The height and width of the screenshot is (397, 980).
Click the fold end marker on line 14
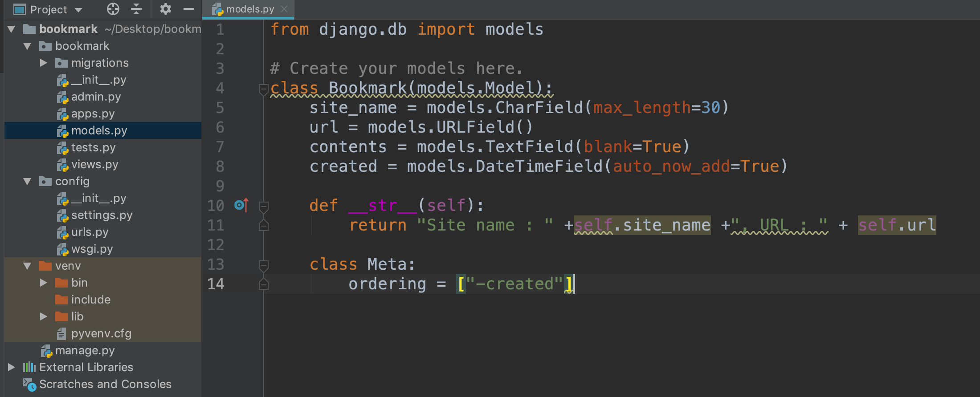[x=263, y=284]
